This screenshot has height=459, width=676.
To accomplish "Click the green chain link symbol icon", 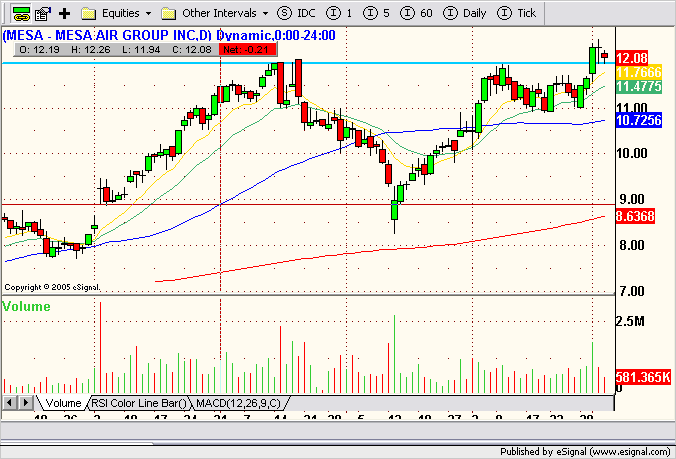I will [21, 13].
